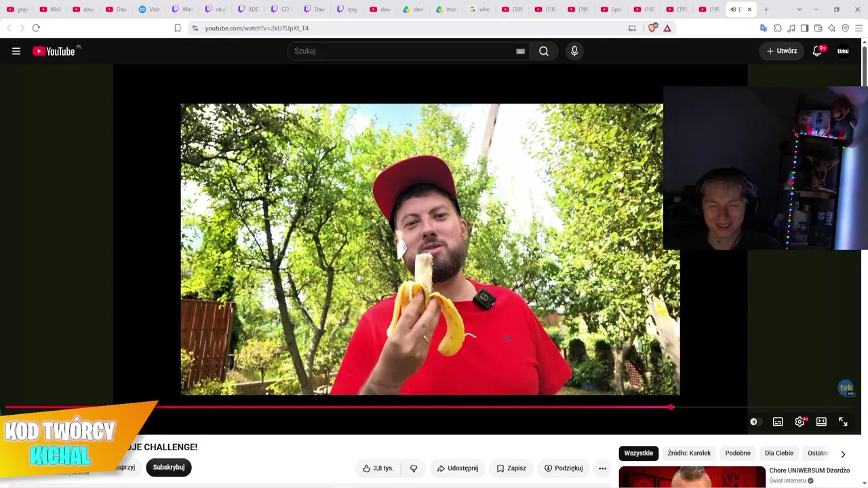Switch to the first browser tab
The width and height of the screenshot is (868, 488).
[17, 9]
